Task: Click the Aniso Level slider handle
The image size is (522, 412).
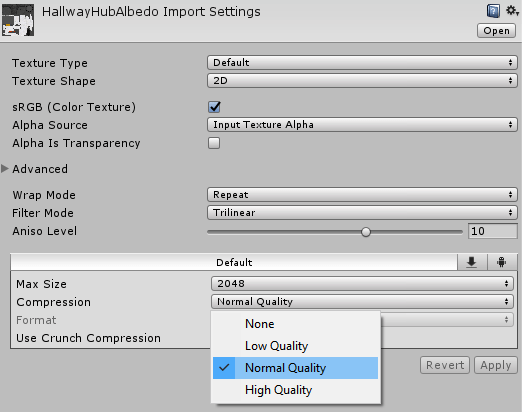Action: click(366, 232)
